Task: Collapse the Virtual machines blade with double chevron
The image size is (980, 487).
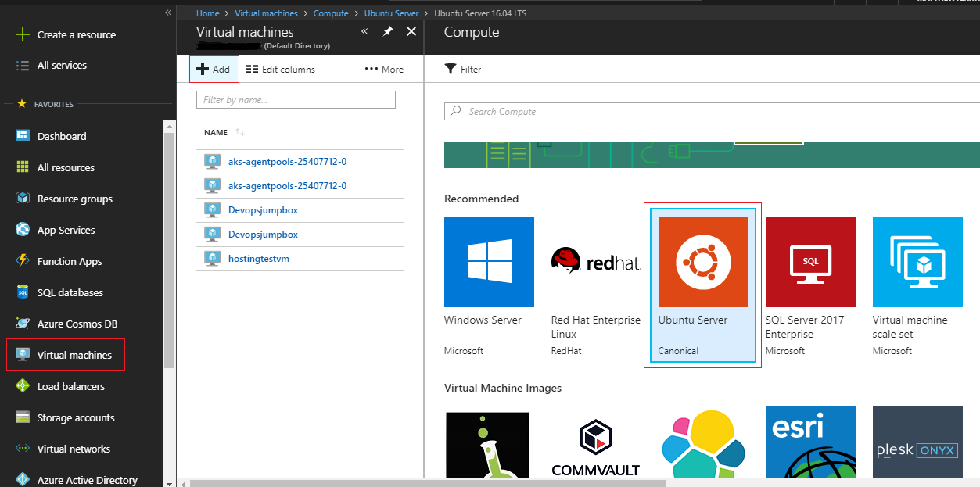Action: (364, 32)
